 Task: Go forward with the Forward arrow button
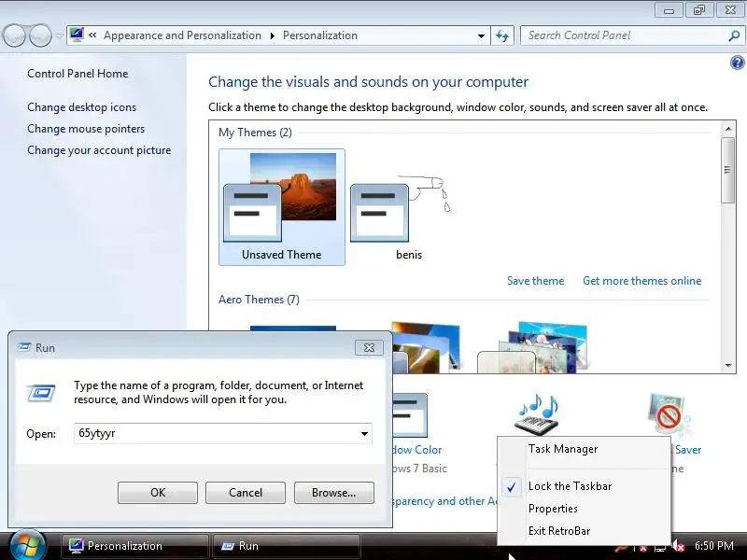pos(40,35)
